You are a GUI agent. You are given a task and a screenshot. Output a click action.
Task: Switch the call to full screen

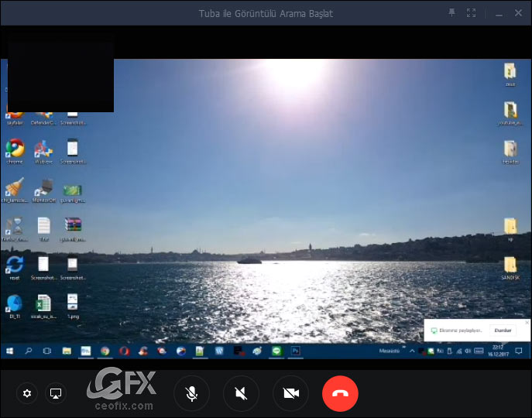click(471, 13)
